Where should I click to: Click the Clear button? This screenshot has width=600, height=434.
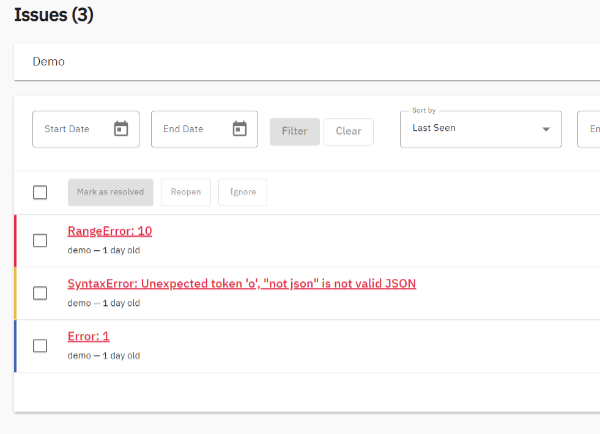coord(348,132)
